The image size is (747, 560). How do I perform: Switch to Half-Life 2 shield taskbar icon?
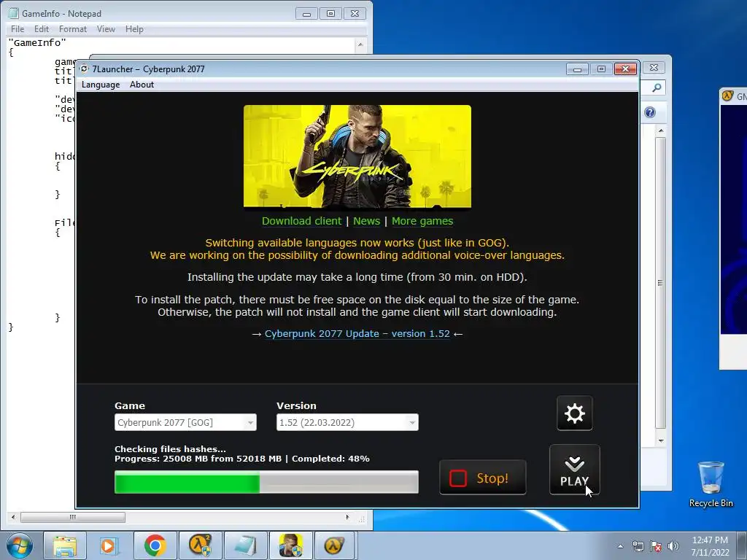tap(200, 545)
